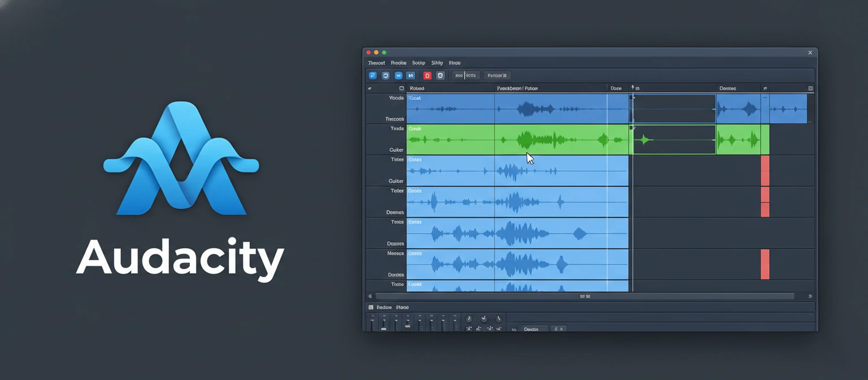Toggle the small square control at the ruler's right end
This screenshot has height=380, width=868.
(x=810, y=88)
